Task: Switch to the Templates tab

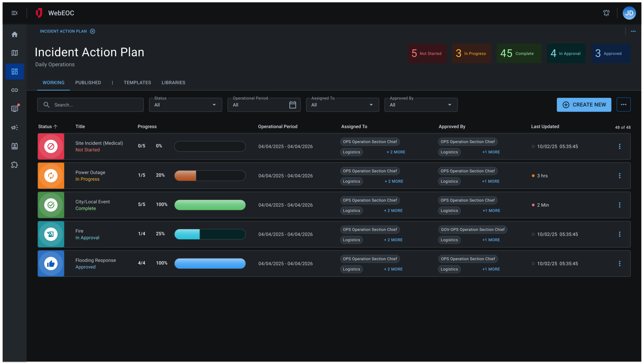Action: point(137,83)
